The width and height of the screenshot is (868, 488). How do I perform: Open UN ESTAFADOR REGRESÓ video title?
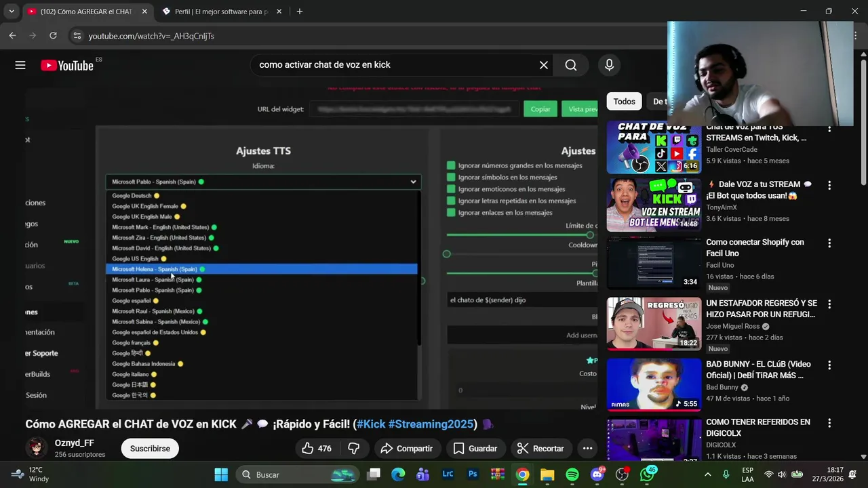point(762,308)
